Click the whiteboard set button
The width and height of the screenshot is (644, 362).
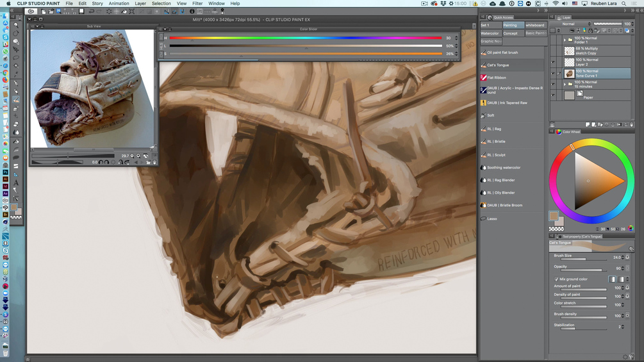click(535, 25)
